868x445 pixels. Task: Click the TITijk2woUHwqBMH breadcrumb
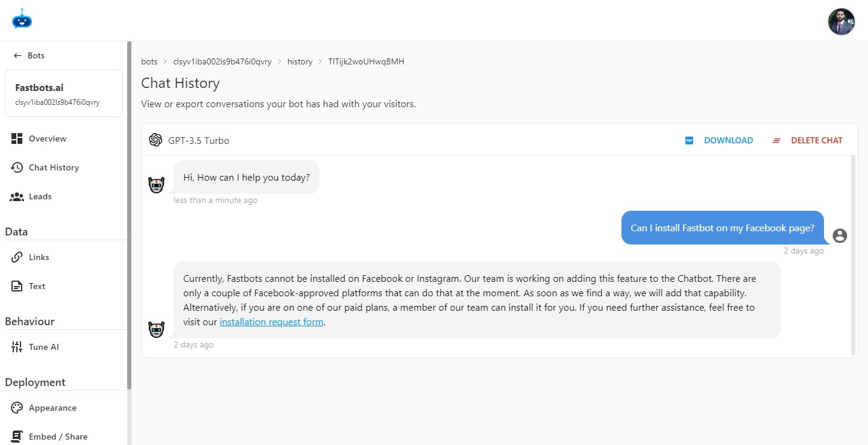(366, 61)
